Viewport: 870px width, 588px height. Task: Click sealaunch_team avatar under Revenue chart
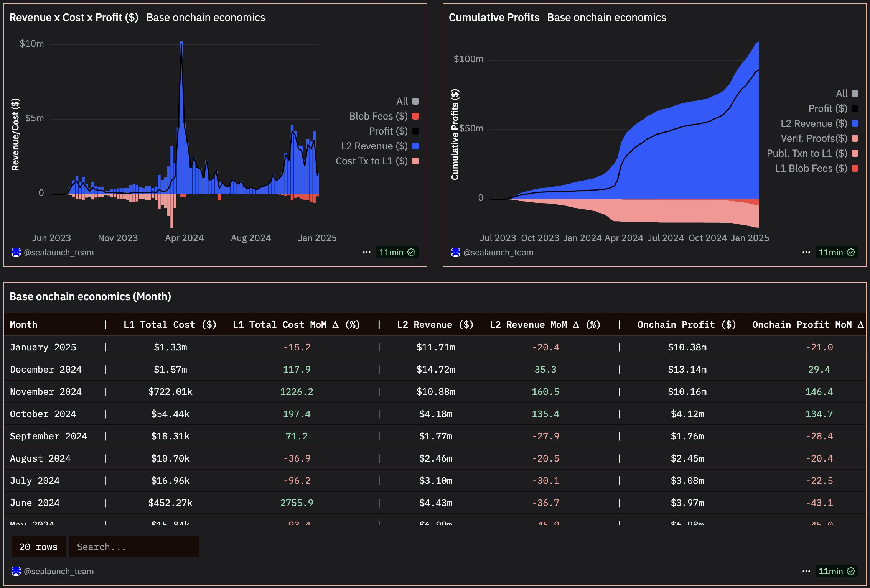click(x=16, y=252)
